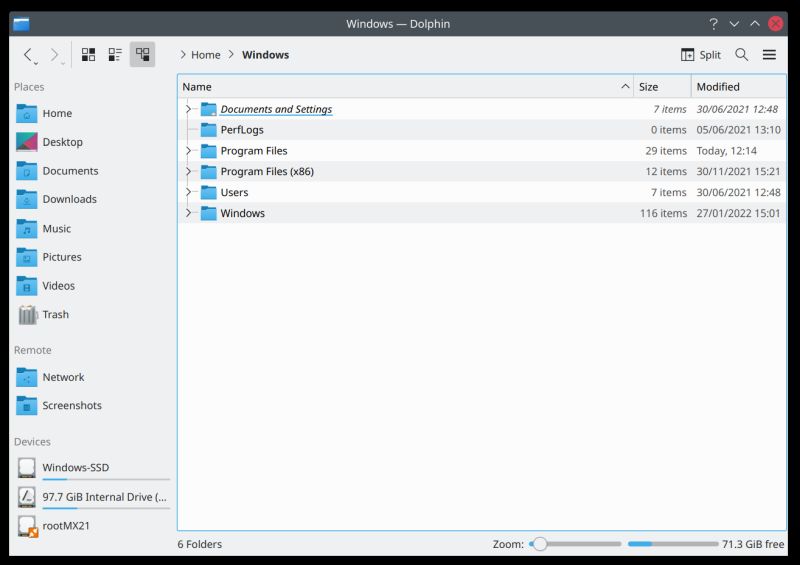The image size is (800, 565).
Task: Select the rootMX21 device
Action: click(66, 525)
